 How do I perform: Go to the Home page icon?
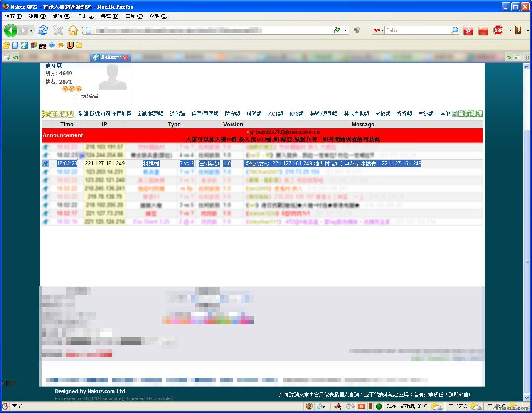click(x=73, y=30)
